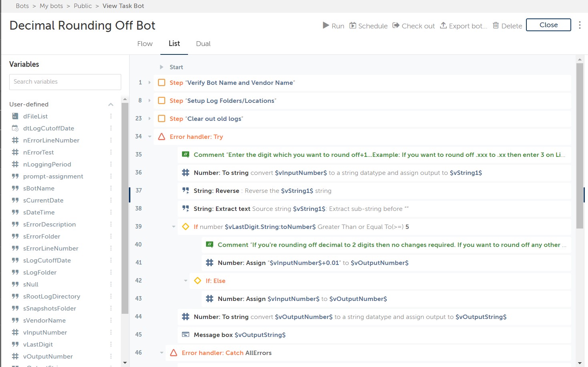Select the 'Setup Log Folders/Locations' step checkbox icon
This screenshot has width=588, height=367.
click(162, 100)
